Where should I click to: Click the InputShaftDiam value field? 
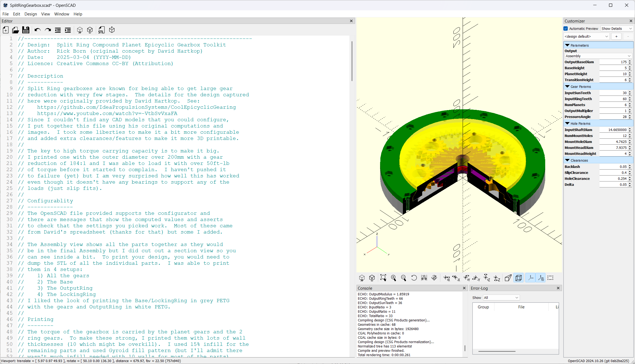coord(614,130)
